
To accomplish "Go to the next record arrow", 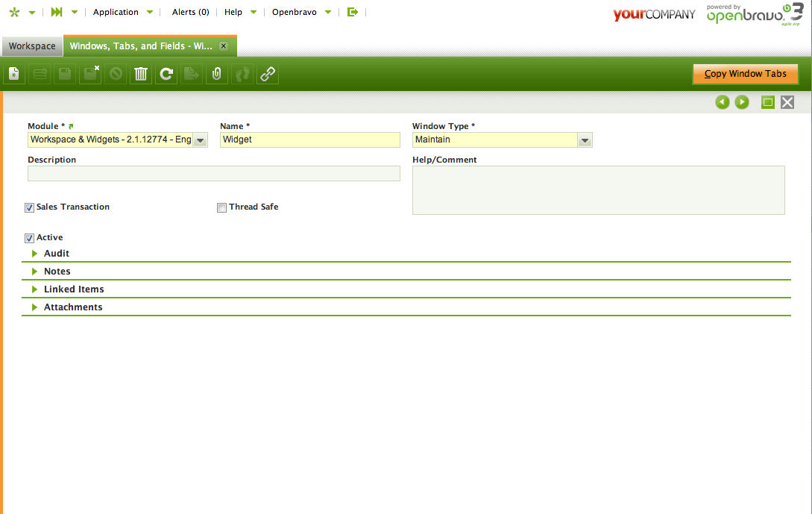I will 742,102.
